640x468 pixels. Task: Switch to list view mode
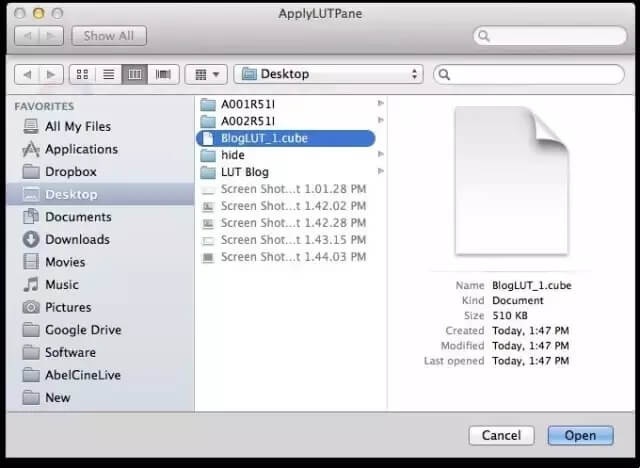(109, 74)
